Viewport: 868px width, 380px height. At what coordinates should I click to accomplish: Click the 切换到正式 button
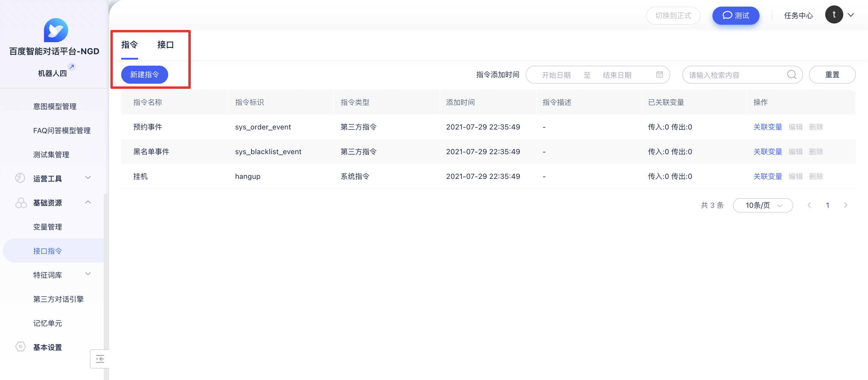tap(673, 15)
